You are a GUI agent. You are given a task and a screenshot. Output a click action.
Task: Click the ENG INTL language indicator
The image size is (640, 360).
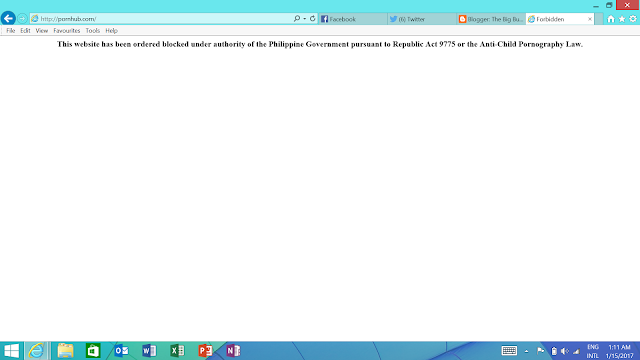click(593, 351)
